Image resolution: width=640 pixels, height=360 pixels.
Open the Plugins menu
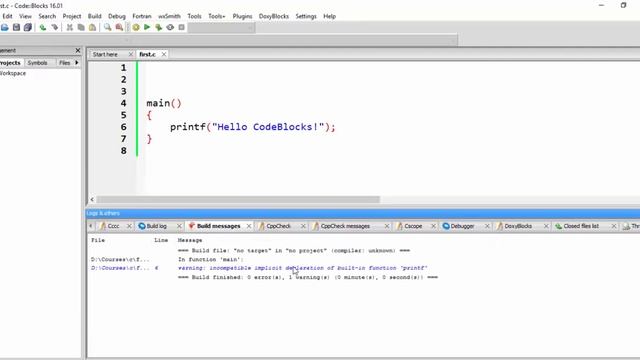click(x=242, y=16)
